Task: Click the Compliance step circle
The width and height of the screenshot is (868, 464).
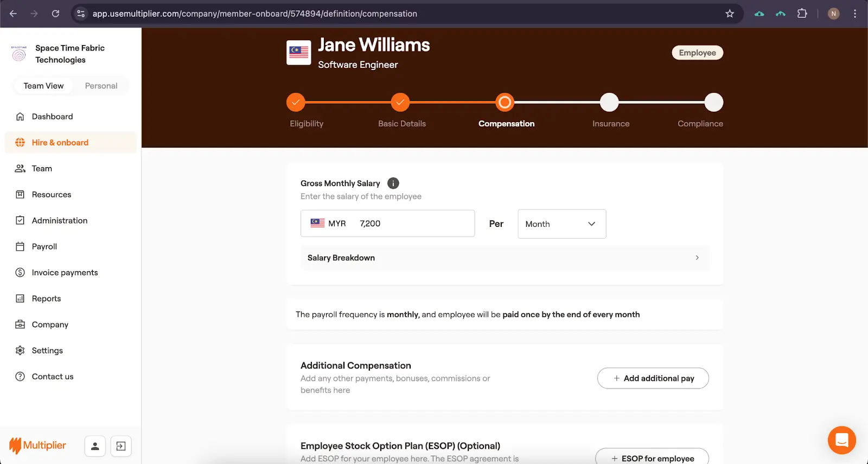Action: (x=714, y=102)
